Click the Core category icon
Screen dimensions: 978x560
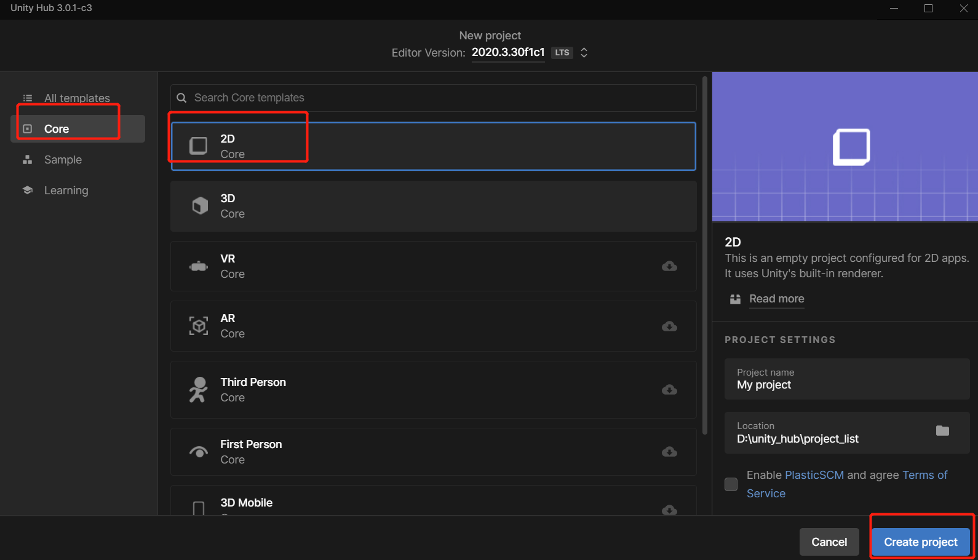tap(28, 129)
